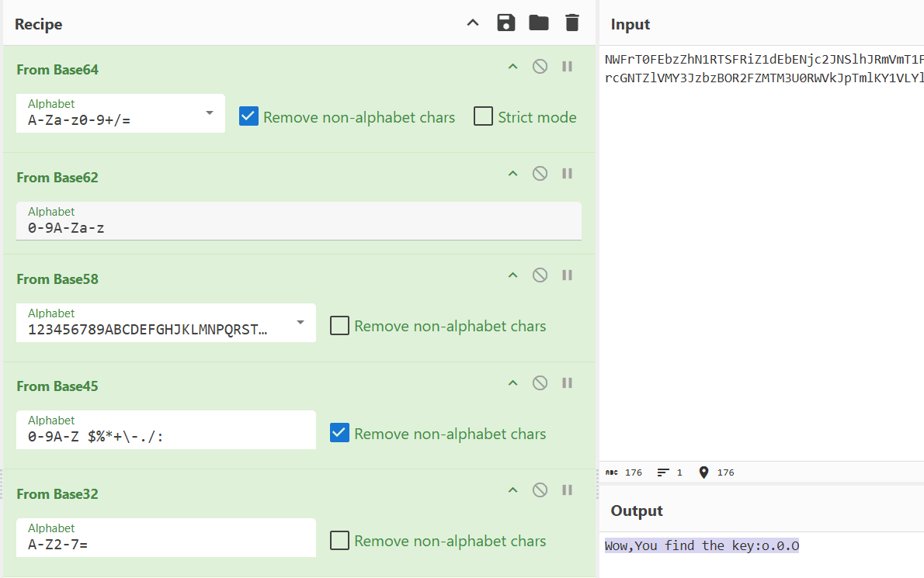Click the From Base32 operation title
The width and height of the screenshot is (924, 578).
tap(57, 494)
